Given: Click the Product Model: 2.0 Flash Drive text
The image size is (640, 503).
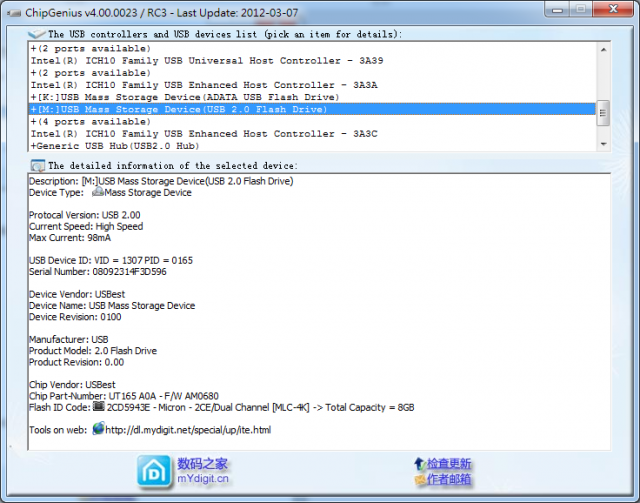Looking at the screenshot, I should pos(93,351).
